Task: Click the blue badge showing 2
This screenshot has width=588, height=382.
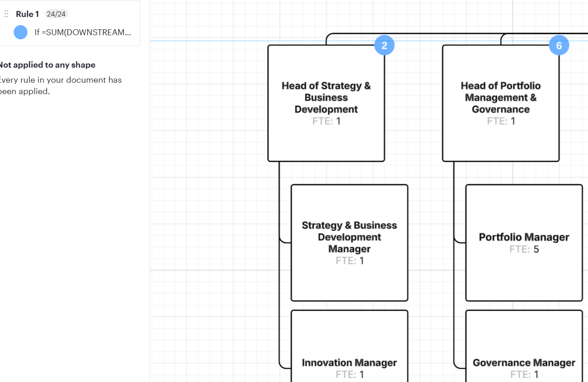Action: coord(385,45)
